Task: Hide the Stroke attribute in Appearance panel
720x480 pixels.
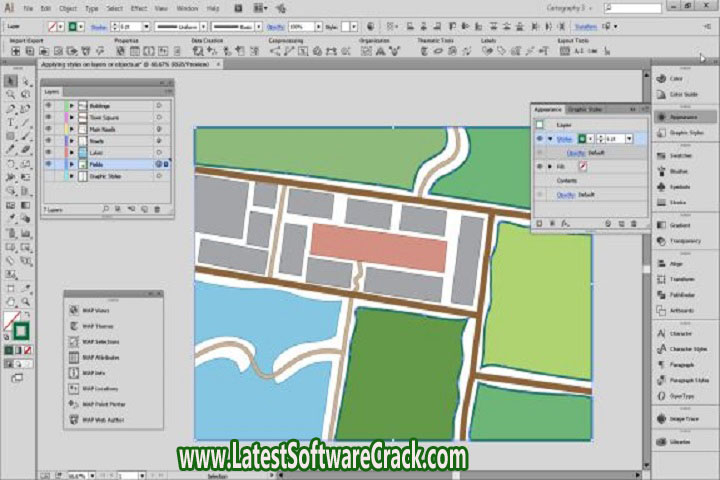Action: pyautogui.click(x=541, y=139)
